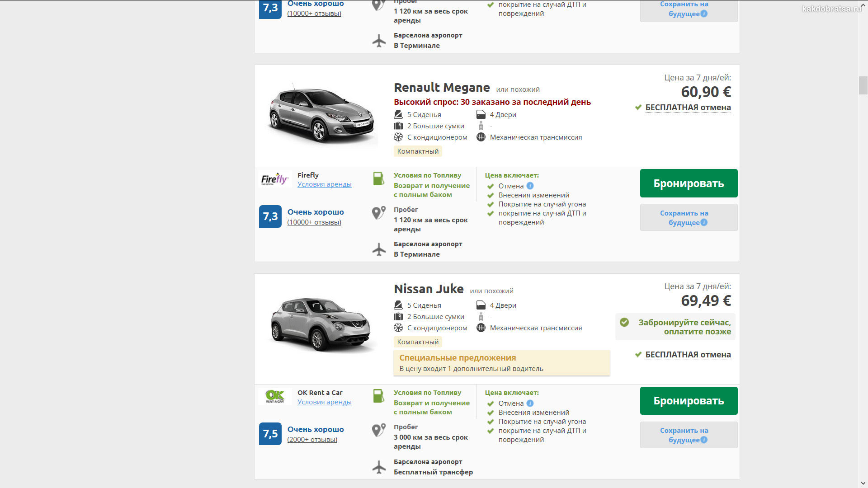Click seats icon in Nissan Juke card
Viewport: 868px width, 488px height.
(398, 305)
